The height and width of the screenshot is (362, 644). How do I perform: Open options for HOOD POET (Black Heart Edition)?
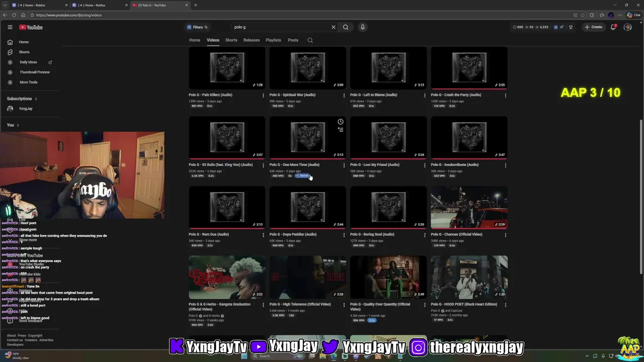(x=505, y=305)
